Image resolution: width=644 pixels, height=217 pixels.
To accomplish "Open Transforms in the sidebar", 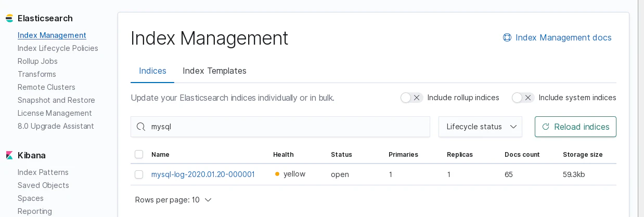I will click(37, 74).
